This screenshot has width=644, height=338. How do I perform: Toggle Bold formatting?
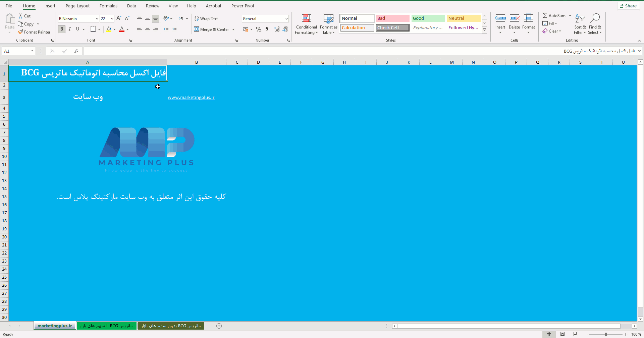[x=62, y=29]
